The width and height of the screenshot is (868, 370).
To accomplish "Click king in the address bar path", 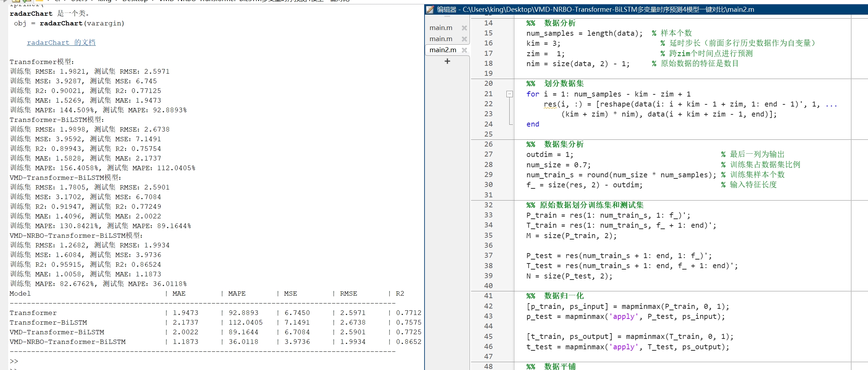I will point(105,1).
